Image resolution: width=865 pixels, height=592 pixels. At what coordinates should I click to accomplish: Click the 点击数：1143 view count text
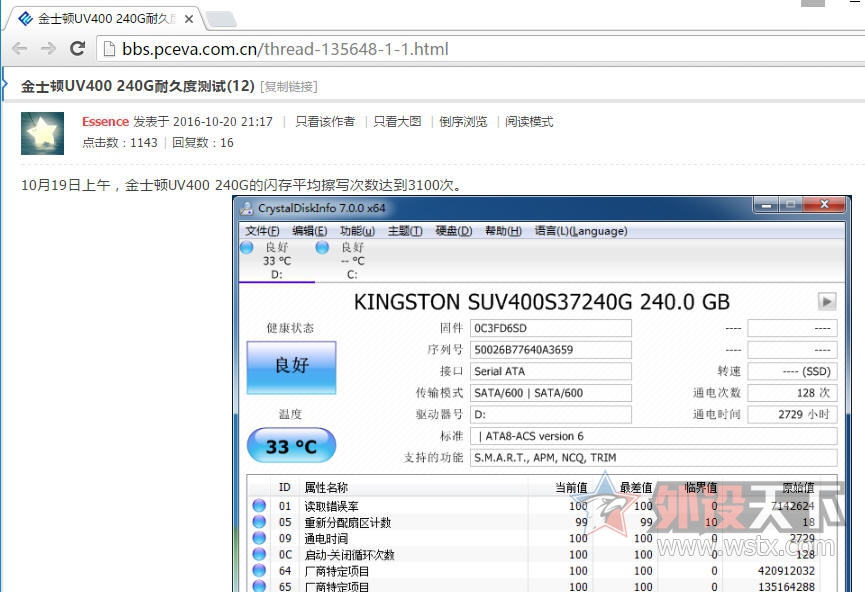click(120, 143)
